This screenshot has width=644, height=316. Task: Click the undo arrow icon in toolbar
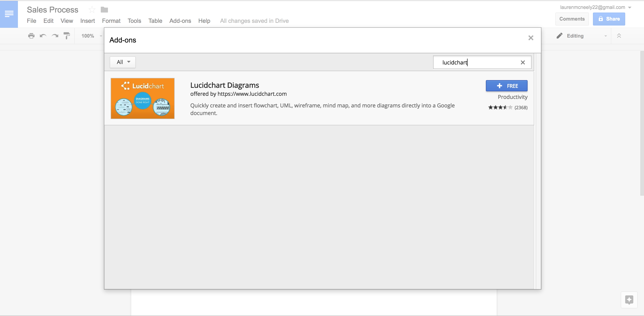click(x=43, y=36)
